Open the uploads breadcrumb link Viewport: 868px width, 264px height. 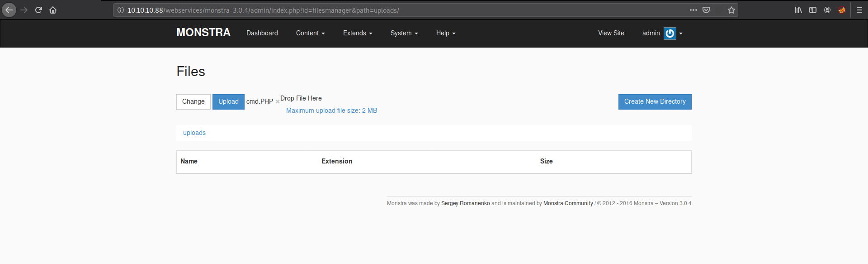tap(194, 133)
